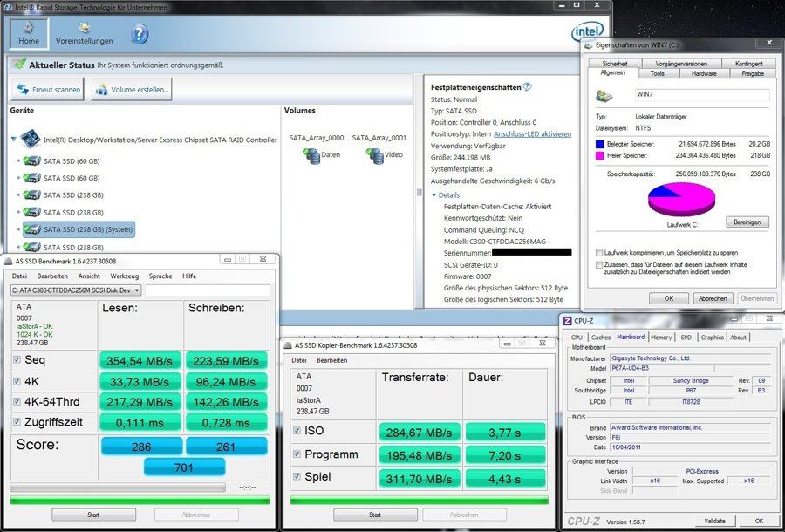Click the WIN7 properties title bar icon
The image size is (785, 532).
589,45
